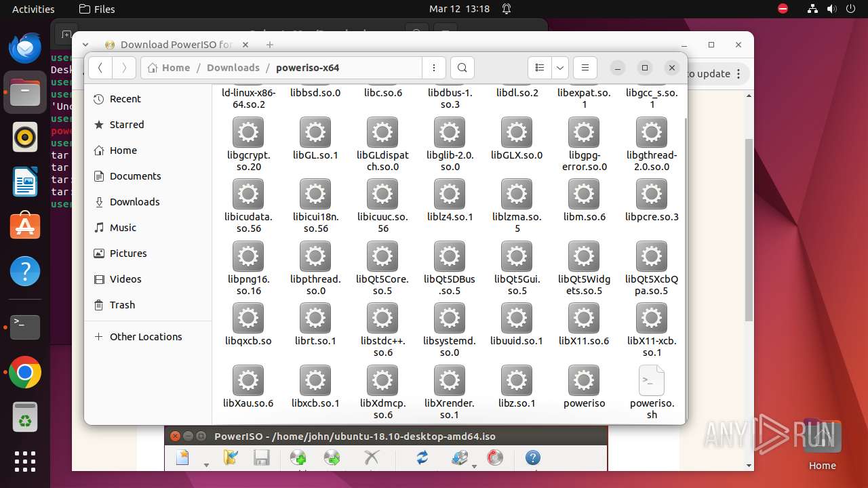The image size is (868, 488).
Task: Open the Files hamburger main menu
Action: click(585, 68)
